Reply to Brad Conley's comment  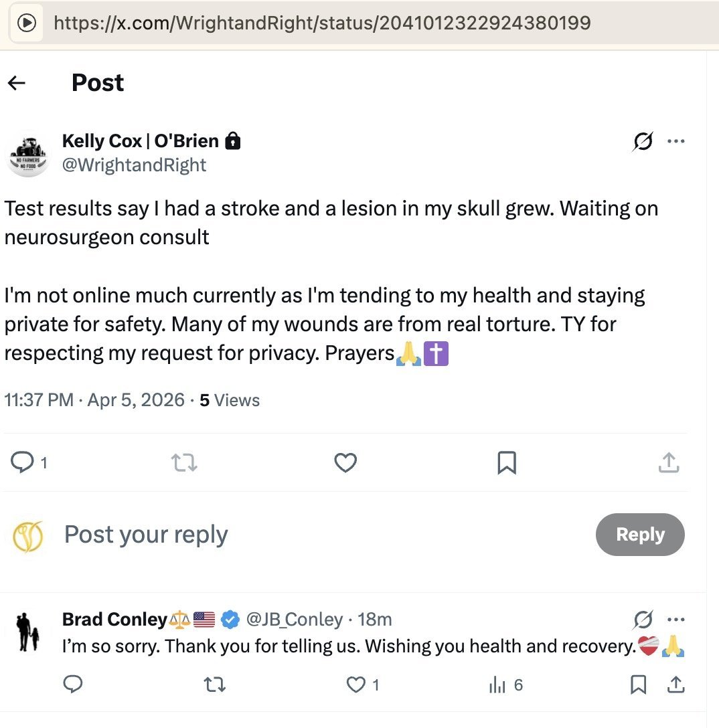(x=73, y=685)
